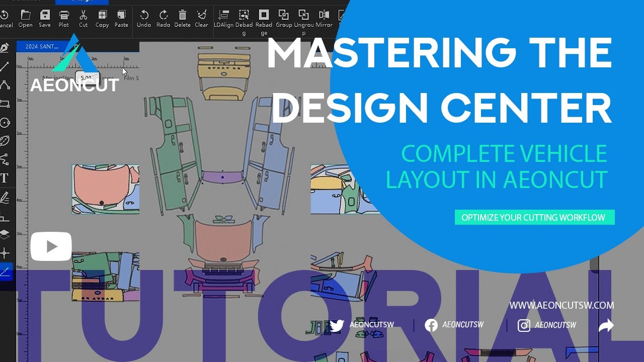The image size is (644, 362).
Task: Open the WWW.AEONCUTSW.COM link
Action: [x=561, y=305]
